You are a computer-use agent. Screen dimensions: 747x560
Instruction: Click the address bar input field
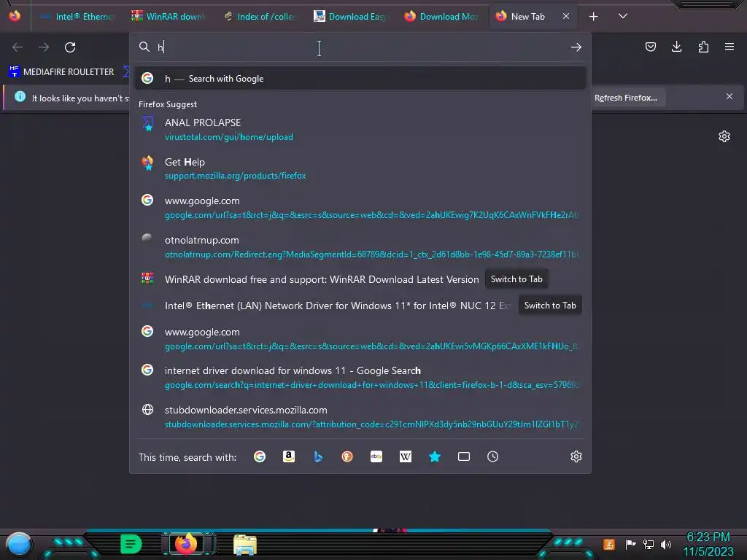tap(360, 47)
